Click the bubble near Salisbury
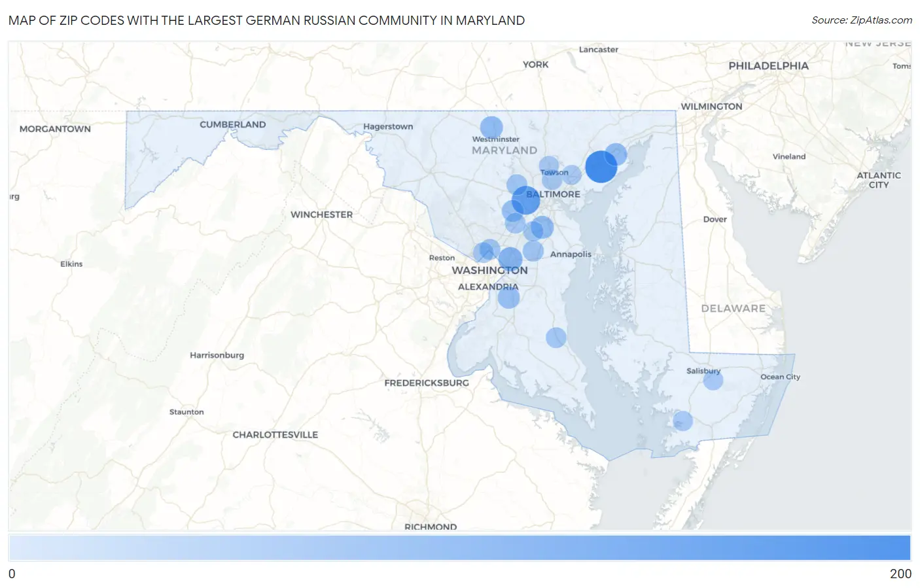The image size is (920, 588). [713, 380]
